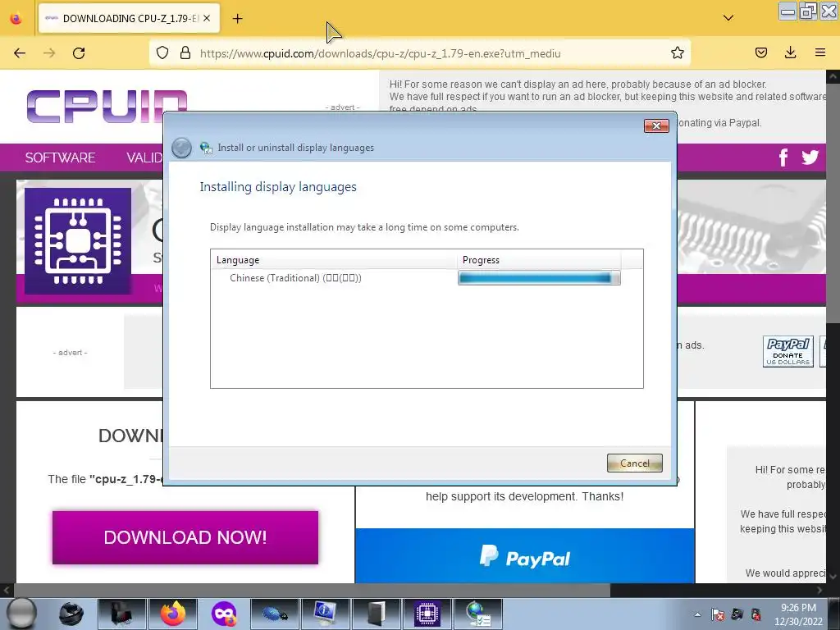Open the blue mouse taskbar icon
Viewport: 840px width, 630px height.
click(274, 614)
